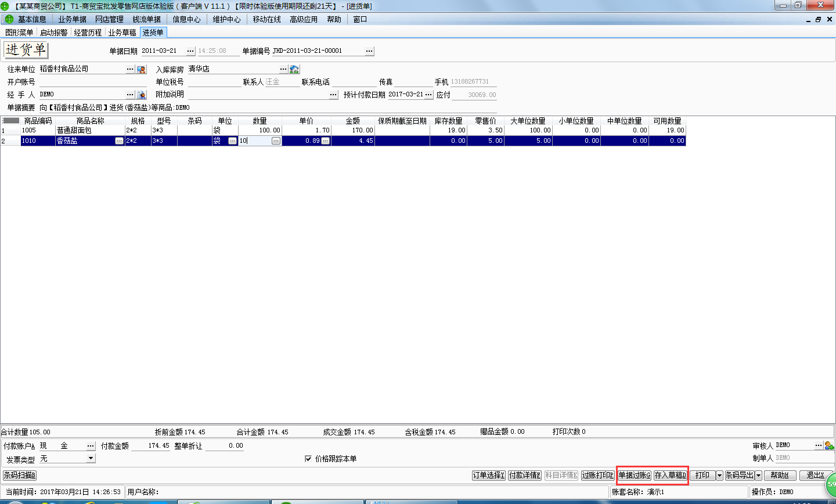Click the handler lookup icon beside 经手人
Viewport: 836px width, 504px height.
[x=141, y=95]
